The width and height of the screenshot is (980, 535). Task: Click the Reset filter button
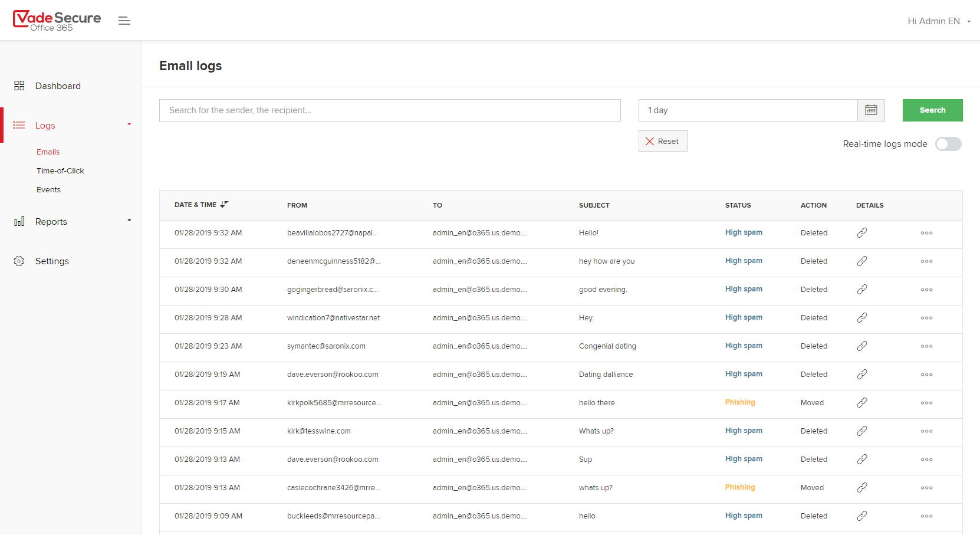[662, 142]
